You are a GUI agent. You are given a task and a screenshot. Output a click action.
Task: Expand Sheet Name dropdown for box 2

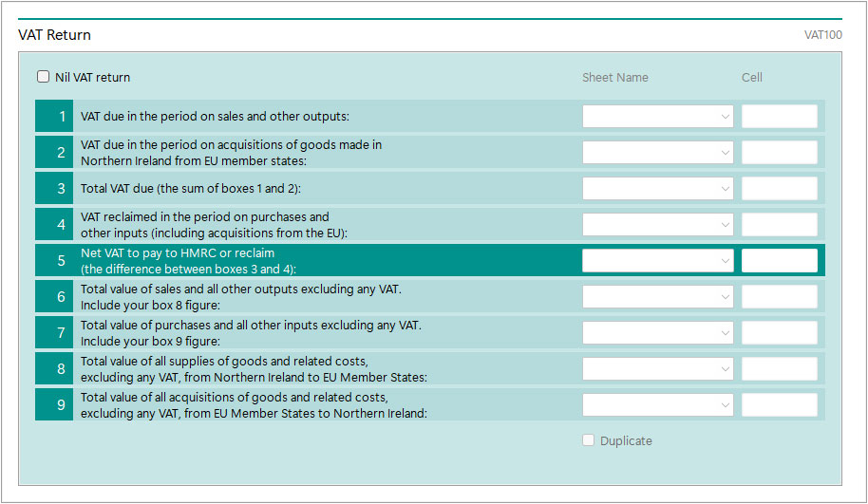click(657, 153)
